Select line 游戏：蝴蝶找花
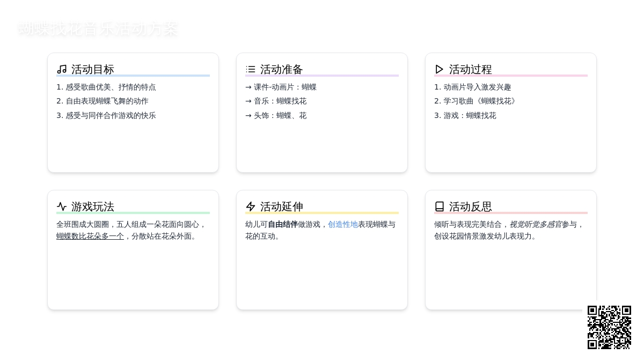 click(465, 115)
